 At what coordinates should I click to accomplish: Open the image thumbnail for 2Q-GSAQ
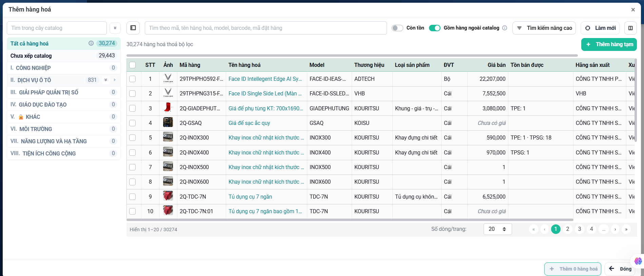coord(168,123)
